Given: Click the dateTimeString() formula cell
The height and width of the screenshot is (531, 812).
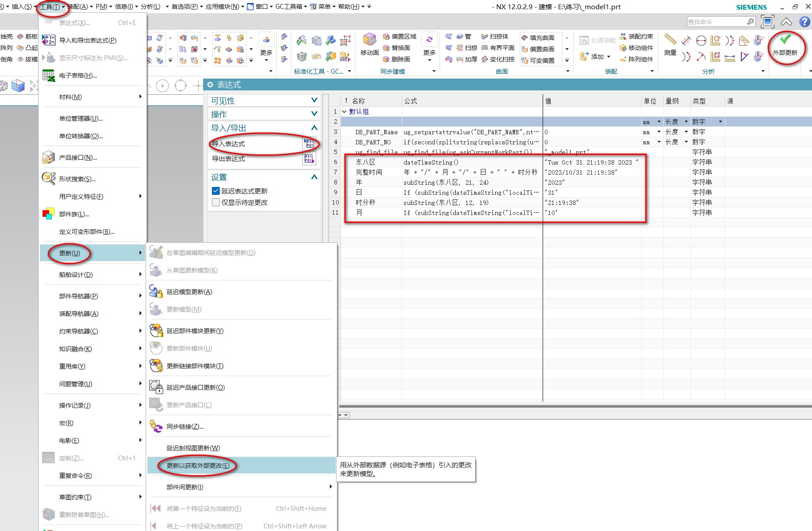Looking at the screenshot, I should coord(472,162).
